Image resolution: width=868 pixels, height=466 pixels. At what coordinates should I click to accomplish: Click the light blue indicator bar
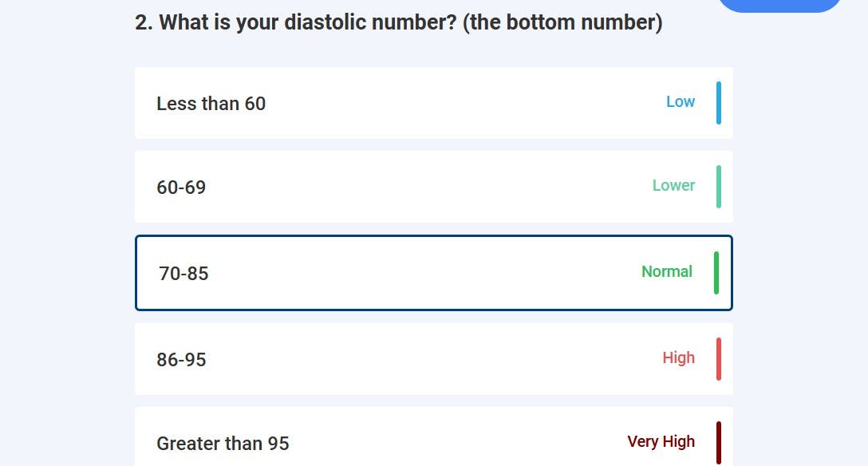tap(719, 103)
